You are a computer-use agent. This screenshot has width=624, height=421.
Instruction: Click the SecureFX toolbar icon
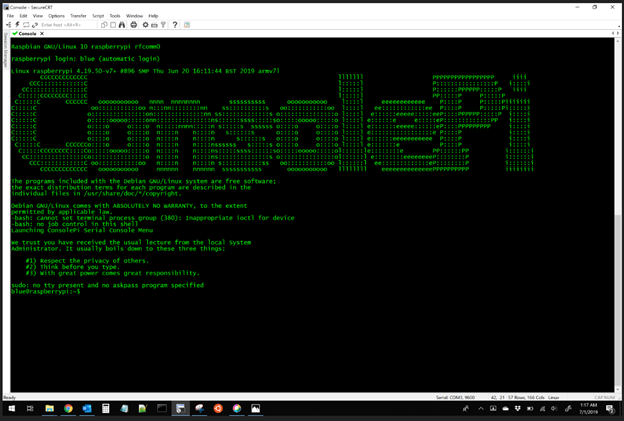coord(187,25)
